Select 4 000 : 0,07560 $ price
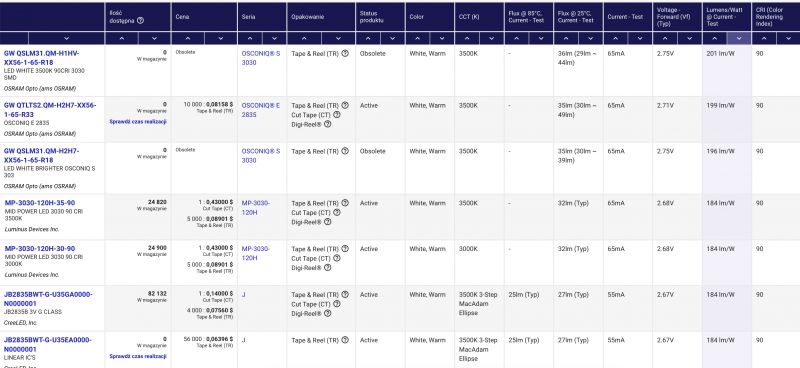The height and width of the screenshot is (368, 800). (x=211, y=310)
